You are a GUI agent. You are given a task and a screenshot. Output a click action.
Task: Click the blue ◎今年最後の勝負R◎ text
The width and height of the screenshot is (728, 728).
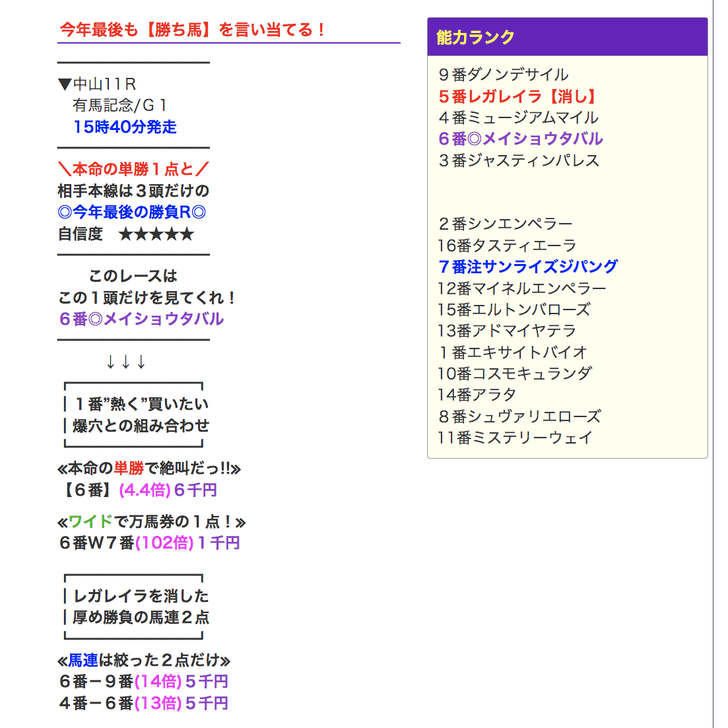click(132, 213)
